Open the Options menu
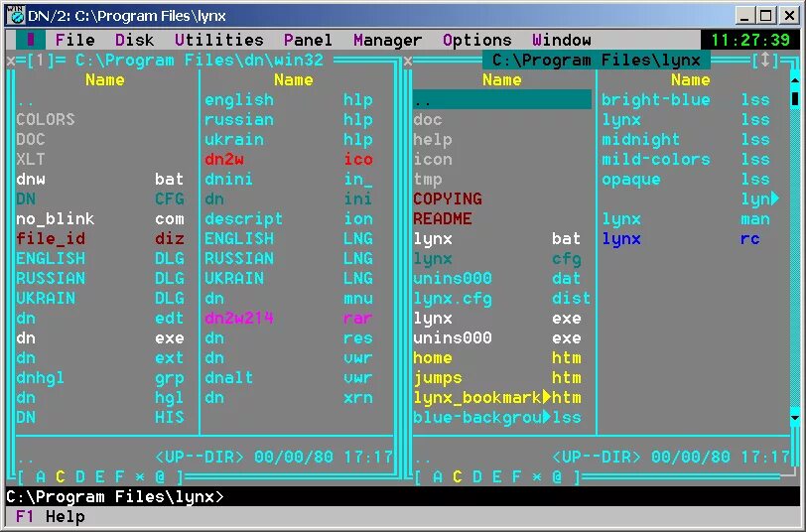The width and height of the screenshot is (806, 532). [477, 40]
